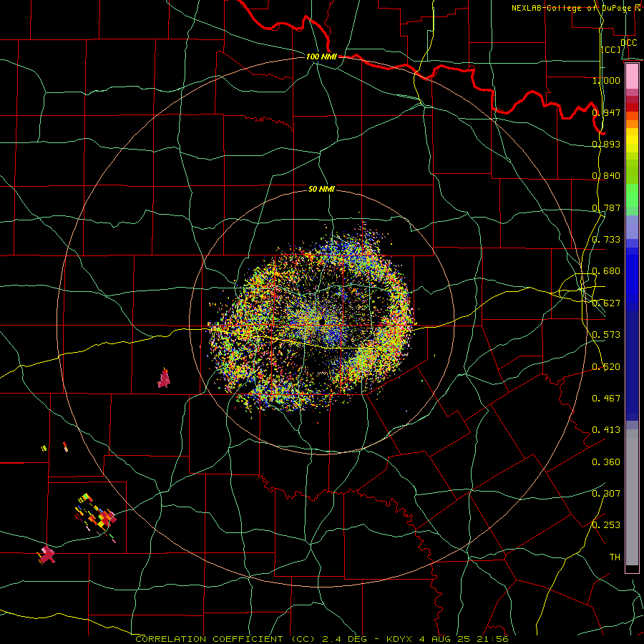644x644 pixels.
Task: Select the 0.787 scale value
Action: [x=606, y=208]
